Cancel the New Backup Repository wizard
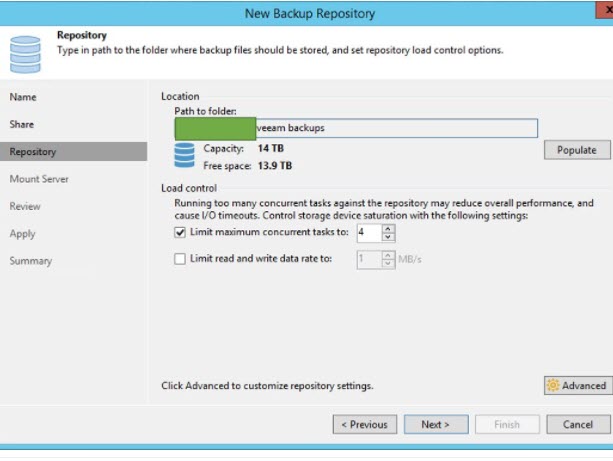The height and width of the screenshot is (461, 613). pos(577,424)
